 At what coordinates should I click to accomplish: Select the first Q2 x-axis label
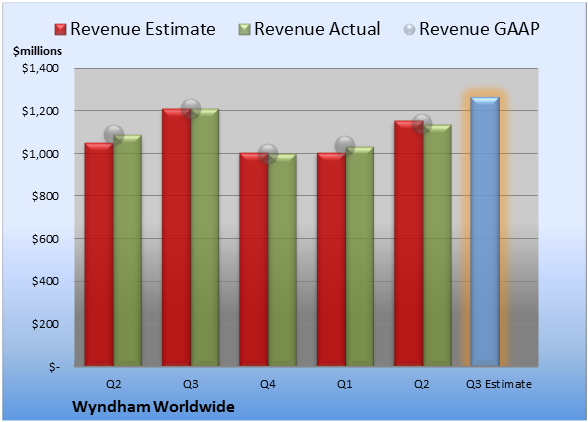pos(113,384)
